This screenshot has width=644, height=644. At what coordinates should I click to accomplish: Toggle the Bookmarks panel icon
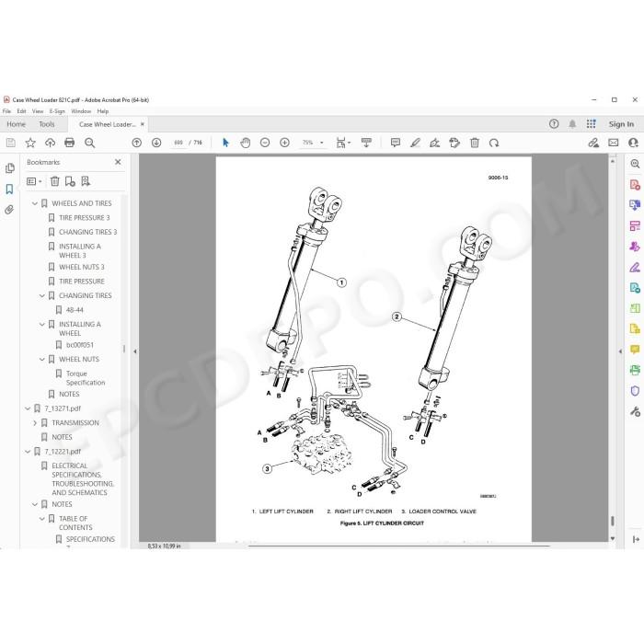(9, 189)
